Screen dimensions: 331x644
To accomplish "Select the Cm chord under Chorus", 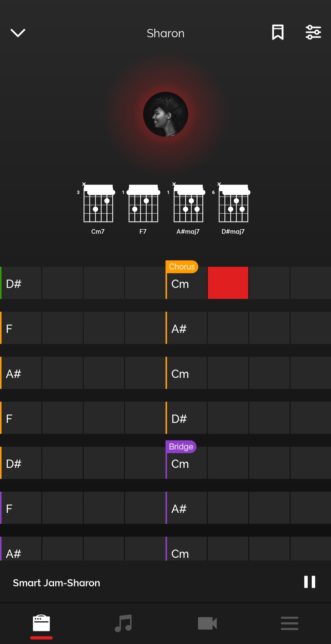I will 186,284.
